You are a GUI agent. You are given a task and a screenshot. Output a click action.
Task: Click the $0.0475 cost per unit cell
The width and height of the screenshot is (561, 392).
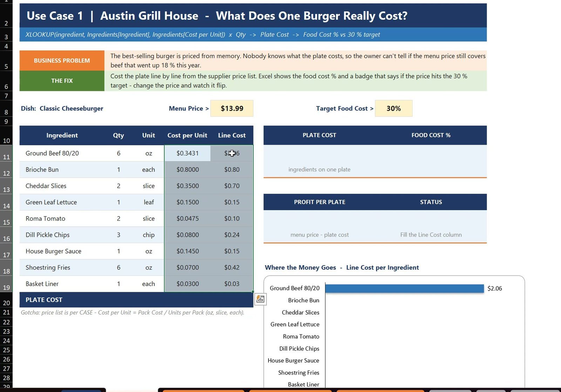[187, 219]
